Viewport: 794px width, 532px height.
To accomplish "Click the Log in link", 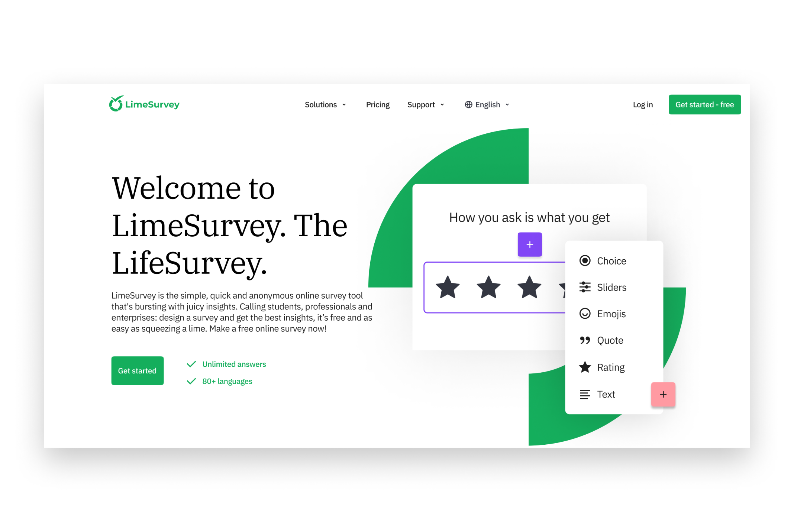I will tap(643, 104).
